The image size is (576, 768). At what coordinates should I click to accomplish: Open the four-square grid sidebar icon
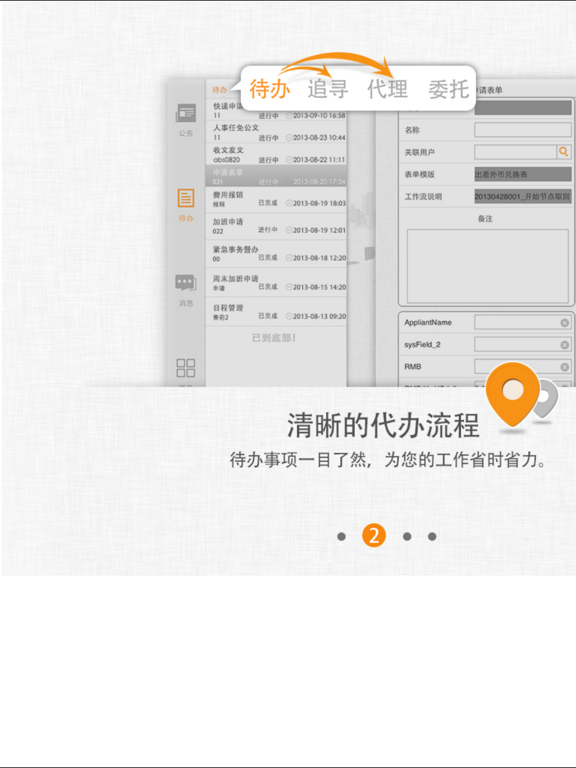[186, 368]
